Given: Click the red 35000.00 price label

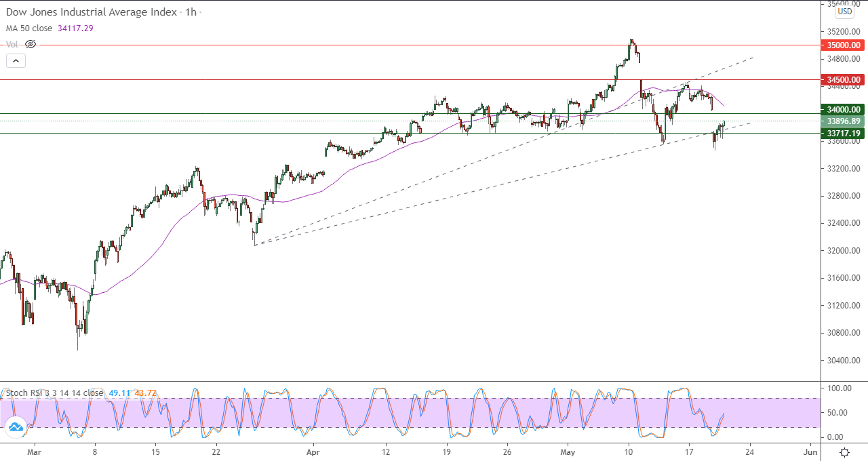Looking at the screenshot, I should pos(842,45).
